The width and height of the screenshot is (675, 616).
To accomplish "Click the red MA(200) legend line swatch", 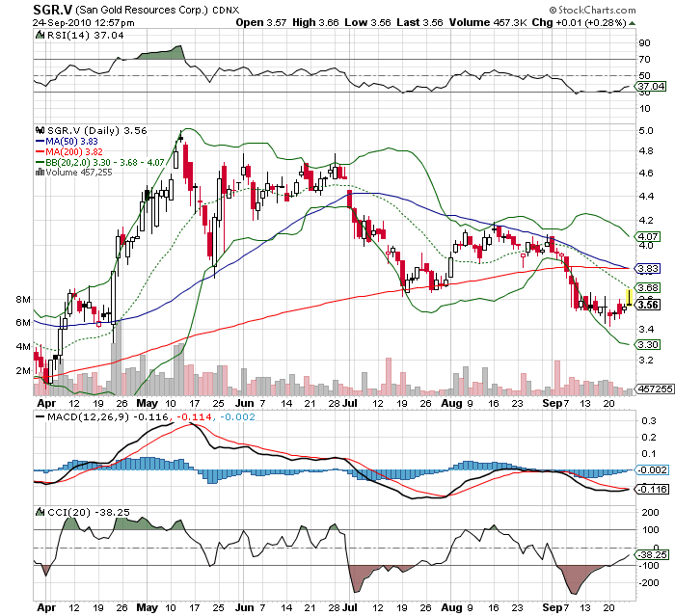I will pyautogui.click(x=40, y=152).
